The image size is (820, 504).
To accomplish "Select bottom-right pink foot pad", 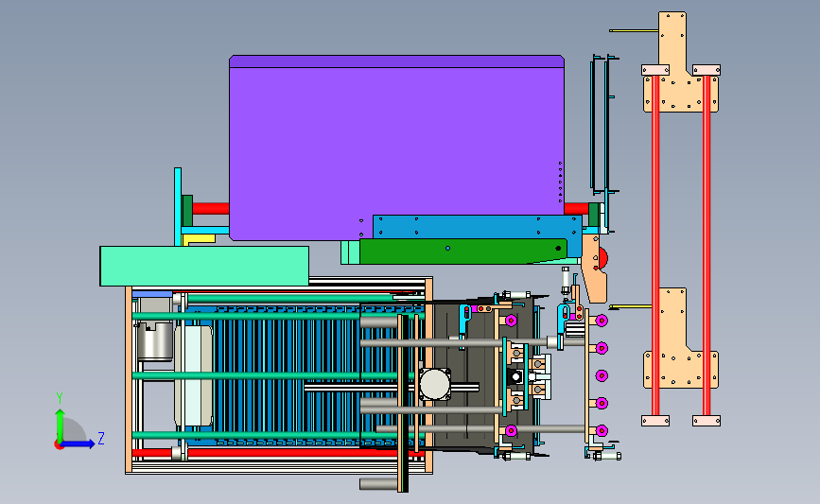I will 707,421.
